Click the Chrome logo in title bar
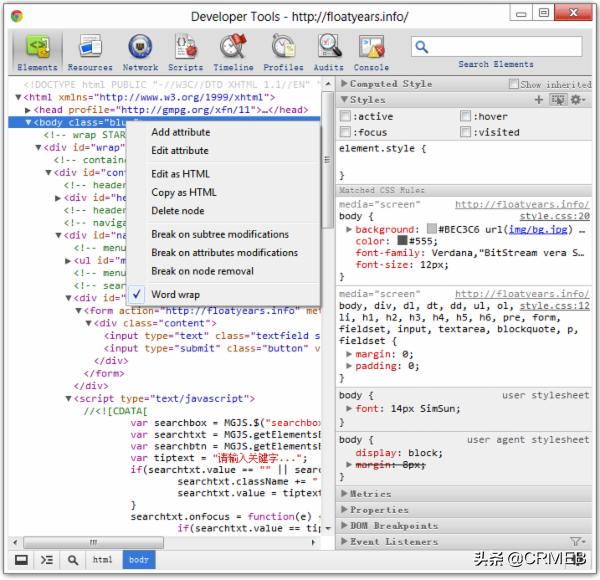Viewport: 600px width, 580px height. coord(16,16)
